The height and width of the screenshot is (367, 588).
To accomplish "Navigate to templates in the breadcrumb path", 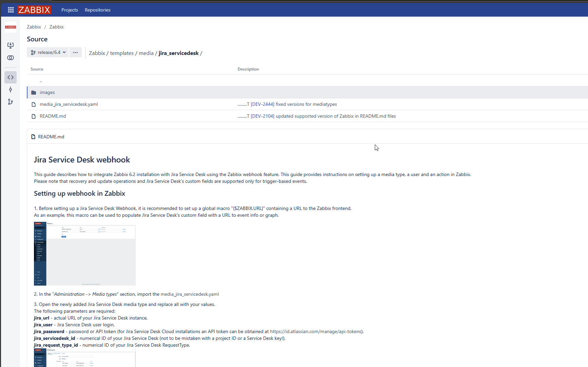I will pyautogui.click(x=122, y=53).
